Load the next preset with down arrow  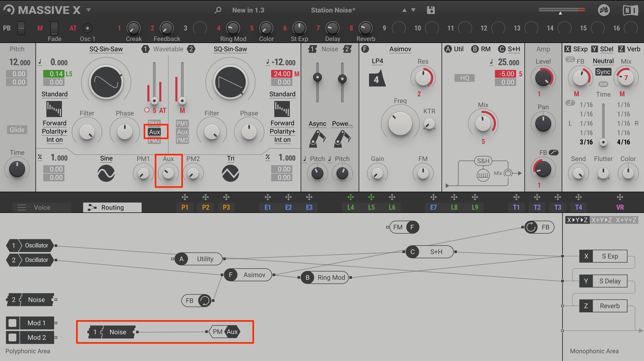click(413, 10)
